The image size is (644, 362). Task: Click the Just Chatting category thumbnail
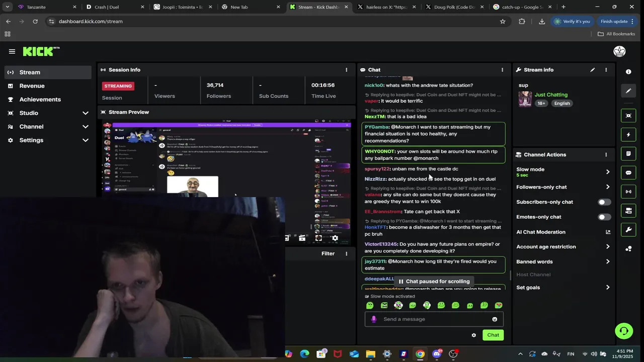pos(525,99)
